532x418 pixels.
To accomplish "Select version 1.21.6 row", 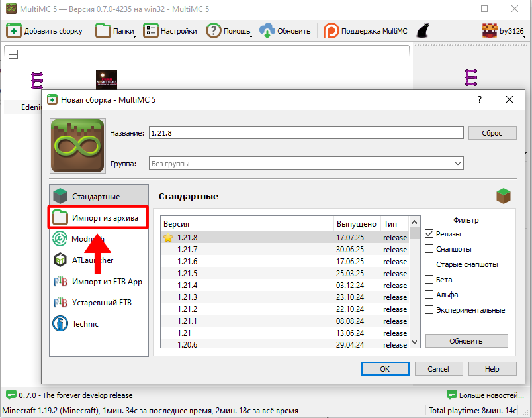I will (285, 262).
